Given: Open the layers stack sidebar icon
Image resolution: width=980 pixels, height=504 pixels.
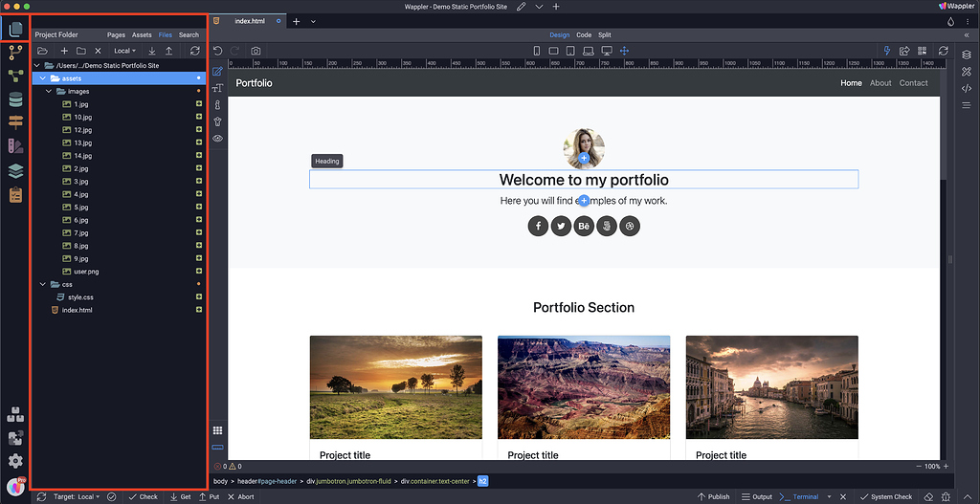Looking at the screenshot, I should click(15, 171).
